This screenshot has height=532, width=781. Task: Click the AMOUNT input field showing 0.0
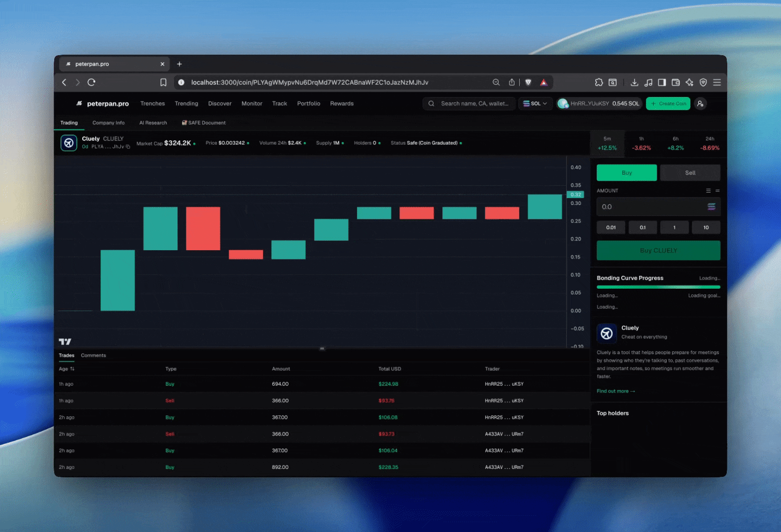pyautogui.click(x=658, y=207)
